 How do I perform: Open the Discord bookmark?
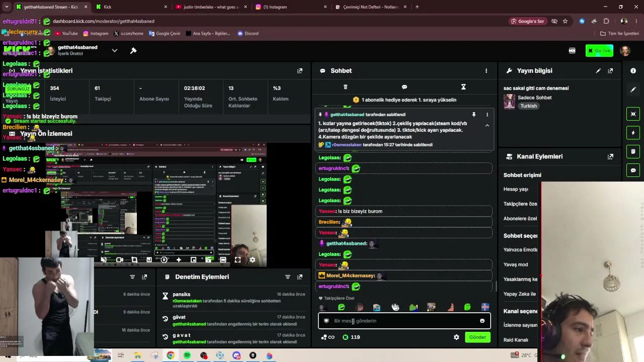click(x=248, y=33)
